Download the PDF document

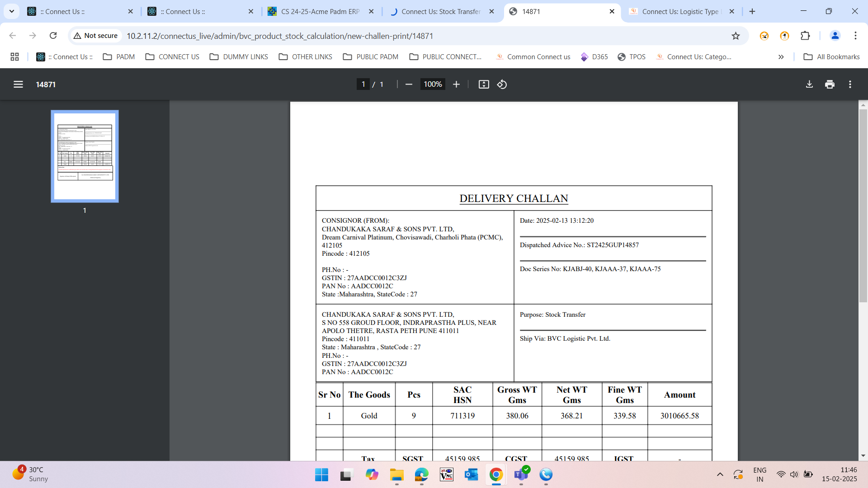809,84
